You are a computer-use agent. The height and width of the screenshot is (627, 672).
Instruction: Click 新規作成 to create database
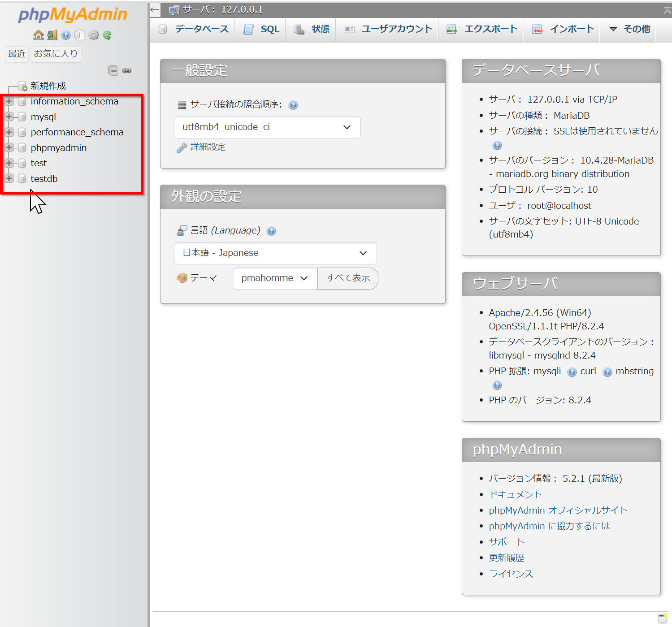tap(48, 86)
